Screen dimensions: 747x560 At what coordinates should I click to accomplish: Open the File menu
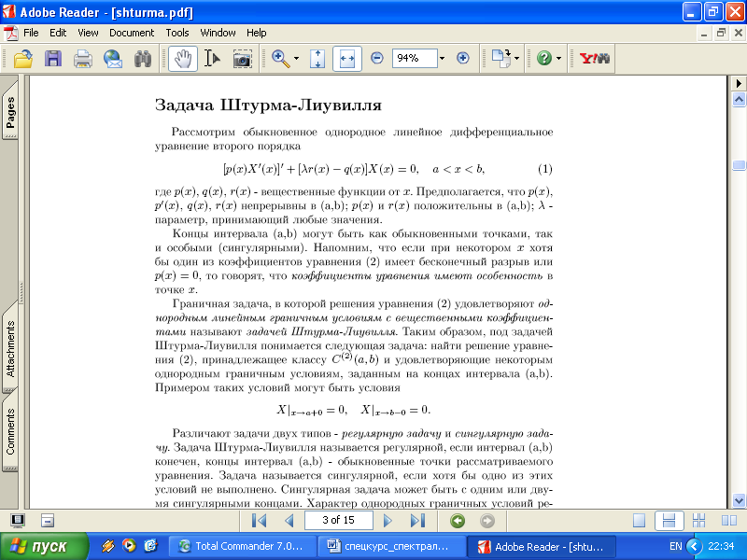[x=31, y=33]
